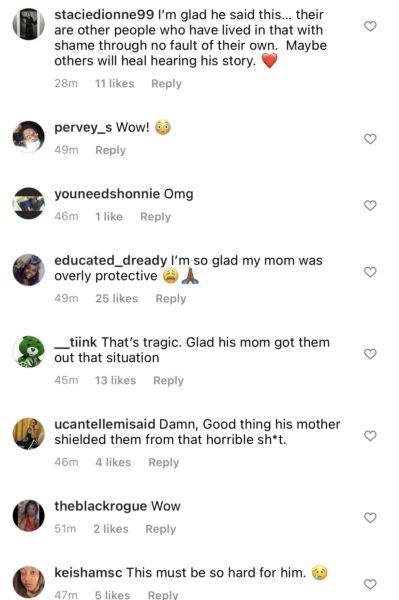The width and height of the screenshot is (399, 600).
Task: Like the __tiink comment heart
Action: pos(370,354)
